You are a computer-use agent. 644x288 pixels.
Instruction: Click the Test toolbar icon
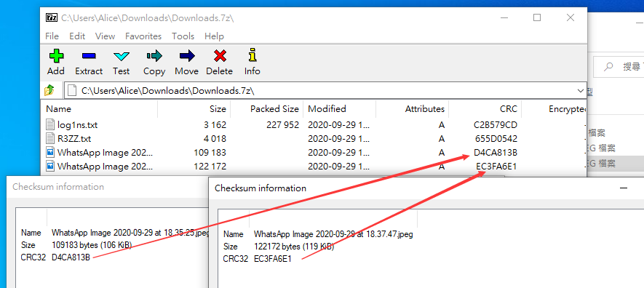click(122, 56)
